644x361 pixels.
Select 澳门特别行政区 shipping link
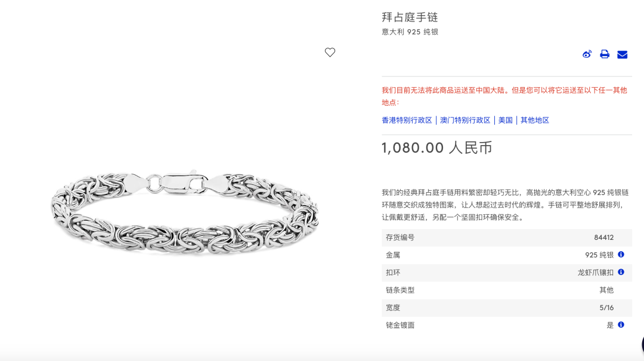(465, 120)
